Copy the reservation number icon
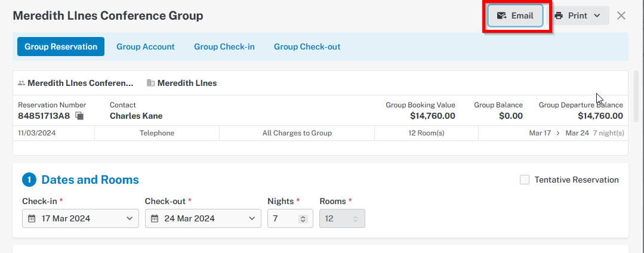Image resolution: width=644 pixels, height=253 pixels. [79, 116]
